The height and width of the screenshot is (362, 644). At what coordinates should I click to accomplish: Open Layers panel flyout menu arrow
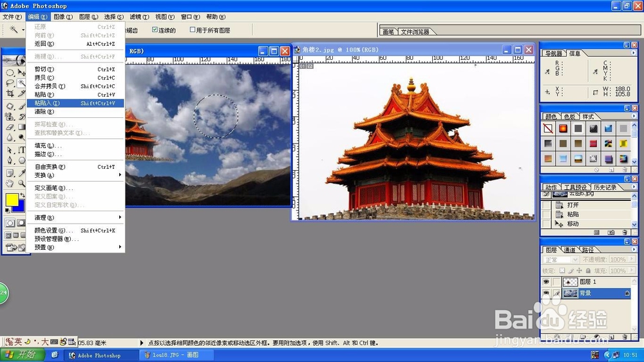pyautogui.click(x=633, y=249)
